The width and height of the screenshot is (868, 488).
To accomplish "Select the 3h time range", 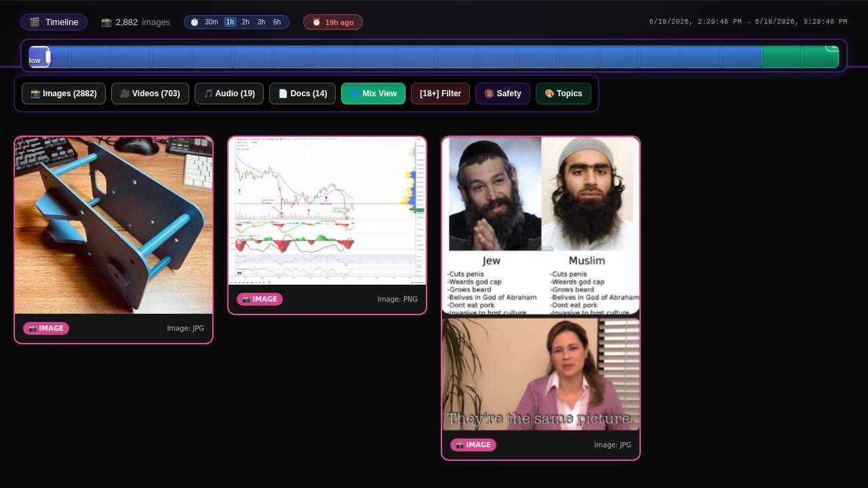I will pos(261,22).
